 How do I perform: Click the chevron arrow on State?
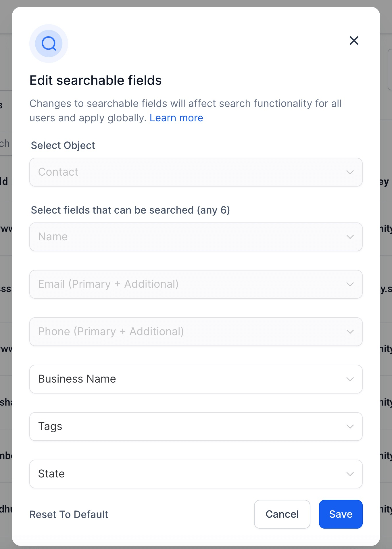(350, 474)
